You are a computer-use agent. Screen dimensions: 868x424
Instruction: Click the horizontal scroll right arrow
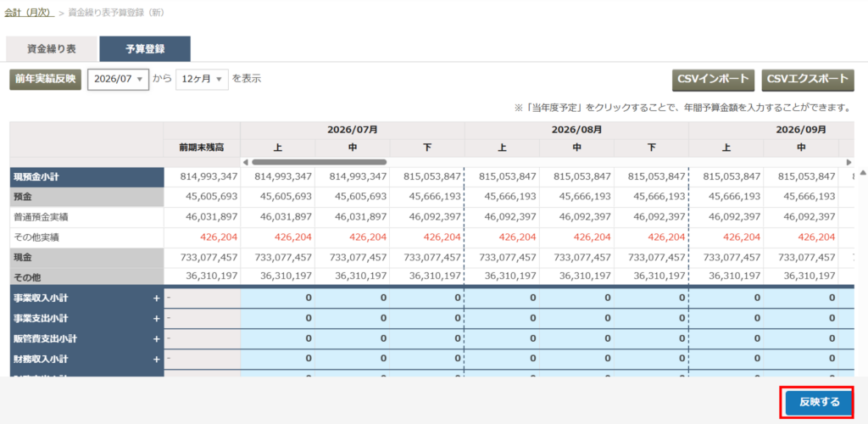849,162
